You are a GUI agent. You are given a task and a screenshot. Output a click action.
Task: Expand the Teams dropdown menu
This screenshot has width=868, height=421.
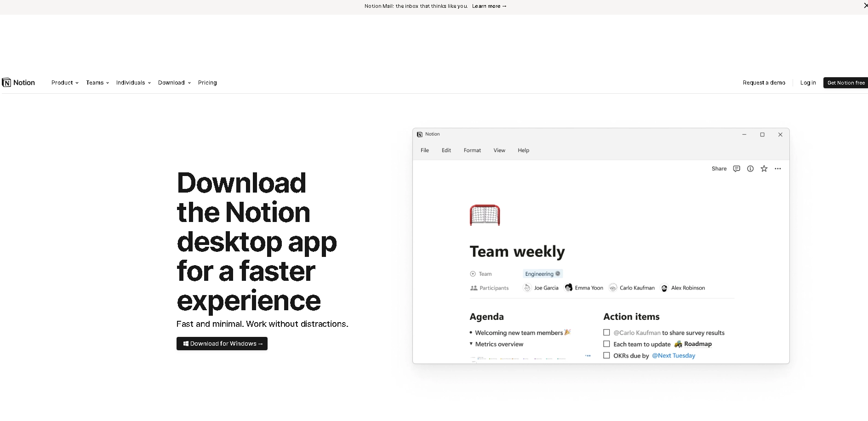click(x=97, y=83)
